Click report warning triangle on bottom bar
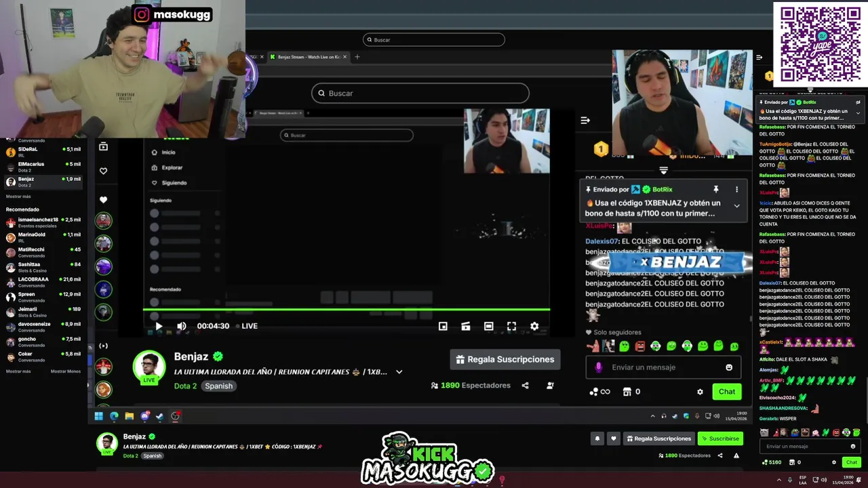 click(736, 455)
